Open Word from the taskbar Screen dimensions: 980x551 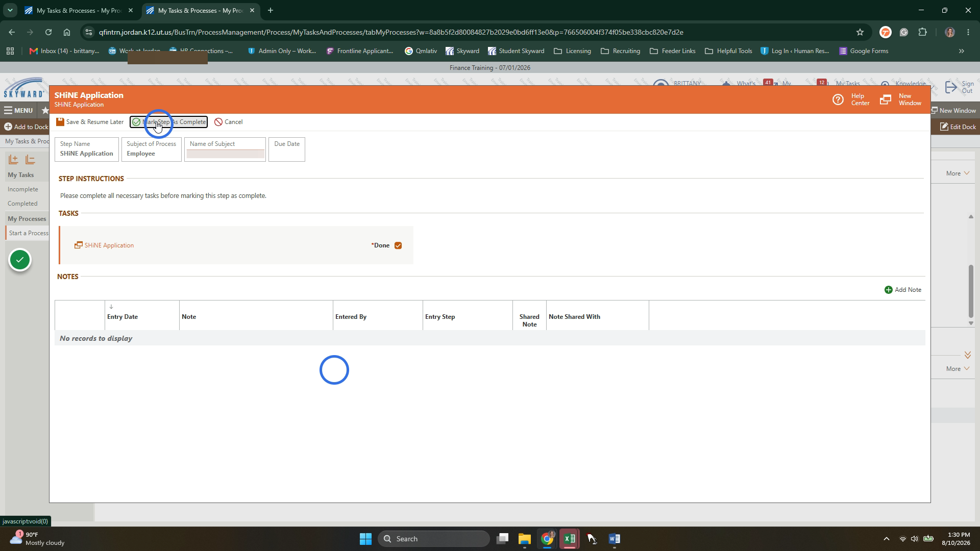coord(614,539)
